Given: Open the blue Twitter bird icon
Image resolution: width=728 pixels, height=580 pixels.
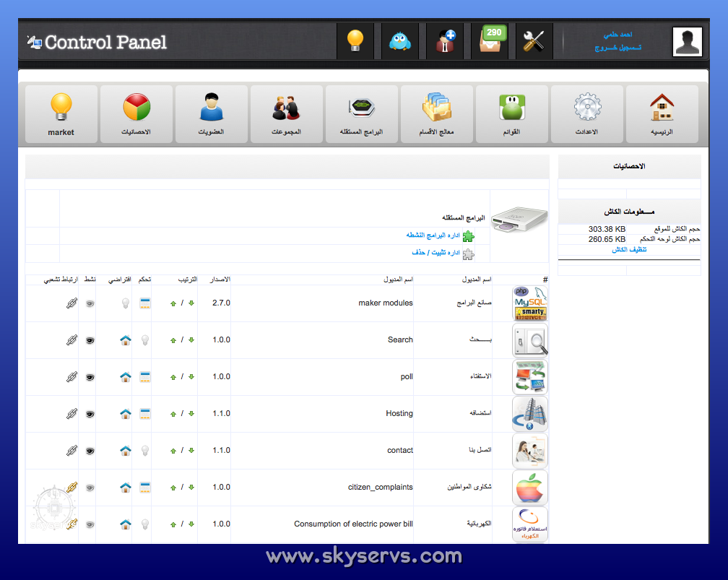Looking at the screenshot, I should [399, 41].
